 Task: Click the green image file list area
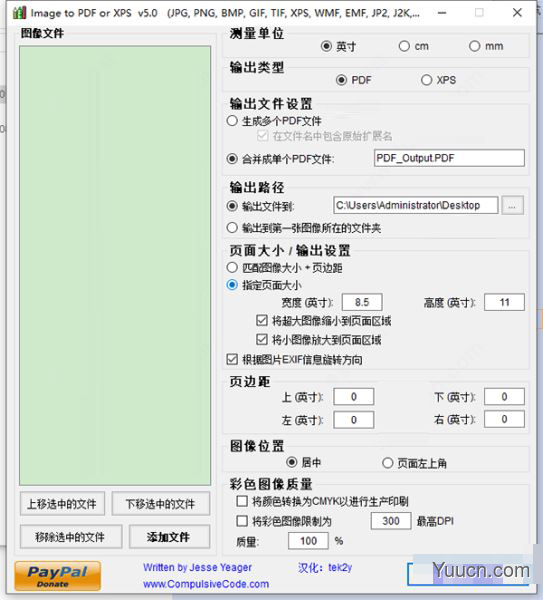115,266
